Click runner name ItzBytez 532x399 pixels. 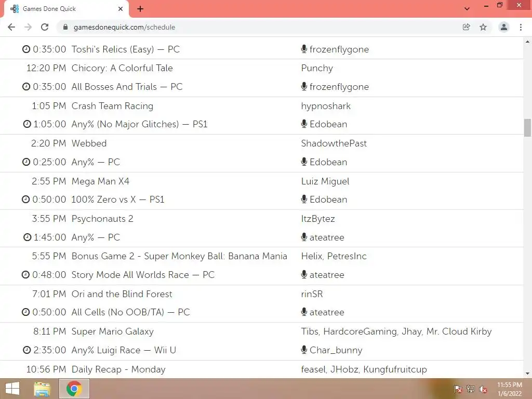pos(318,219)
